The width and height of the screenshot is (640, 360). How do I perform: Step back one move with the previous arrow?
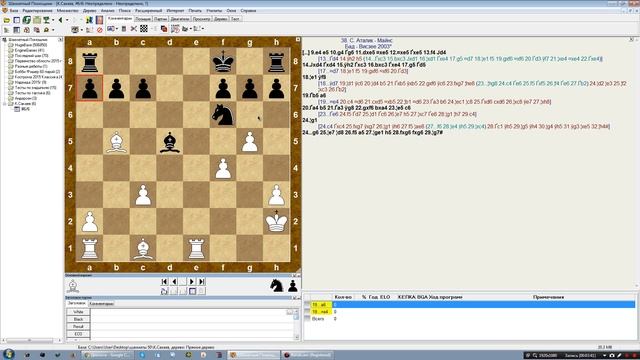(x=174, y=281)
